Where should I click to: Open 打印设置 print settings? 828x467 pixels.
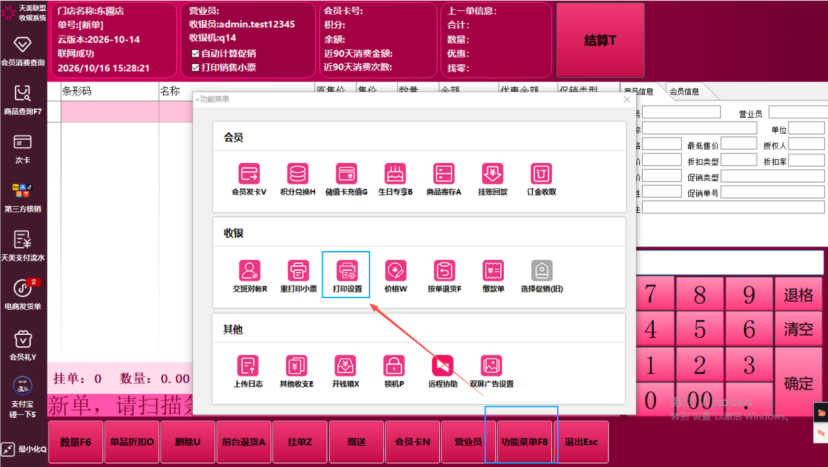pyautogui.click(x=347, y=276)
